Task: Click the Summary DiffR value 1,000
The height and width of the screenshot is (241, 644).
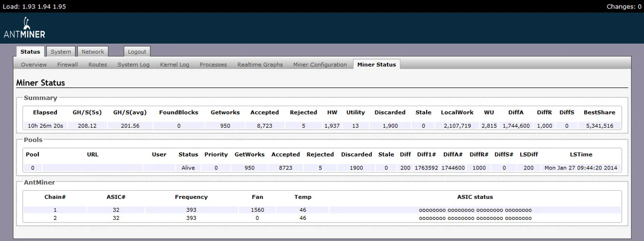Action: click(x=544, y=126)
